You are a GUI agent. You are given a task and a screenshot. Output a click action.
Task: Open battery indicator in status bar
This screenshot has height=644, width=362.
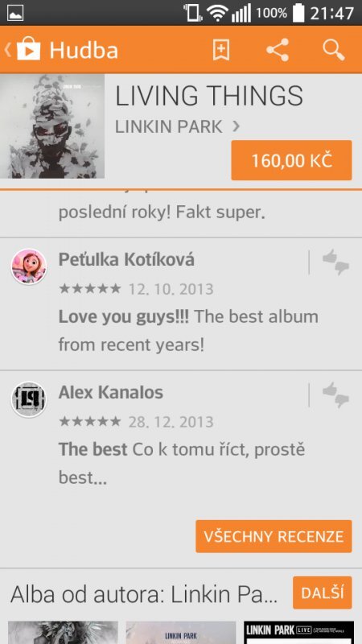[298, 13]
